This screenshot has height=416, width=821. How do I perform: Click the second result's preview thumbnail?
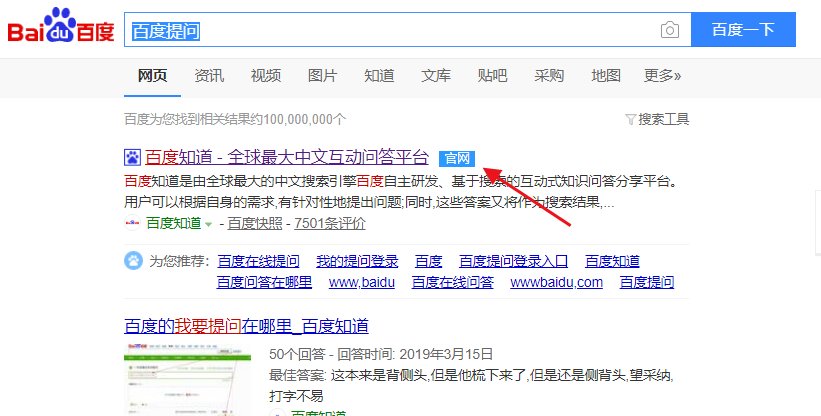187,379
